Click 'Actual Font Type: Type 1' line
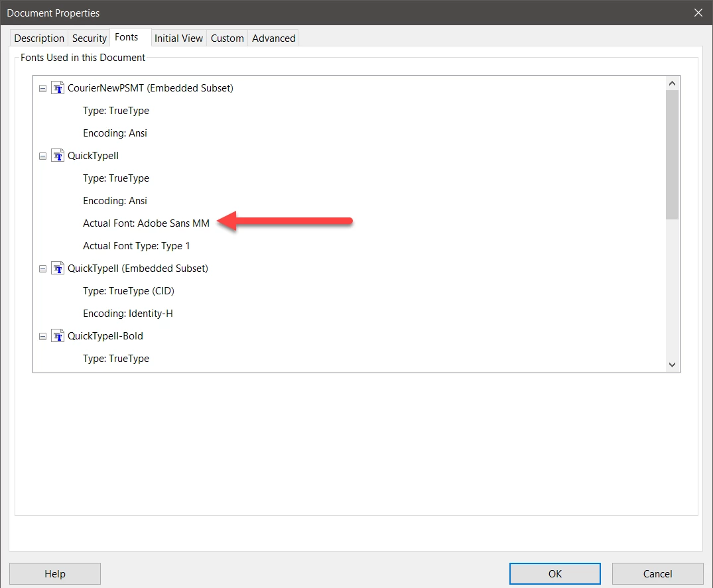The width and height of the screenshot is (713, 588). [137, 246]
